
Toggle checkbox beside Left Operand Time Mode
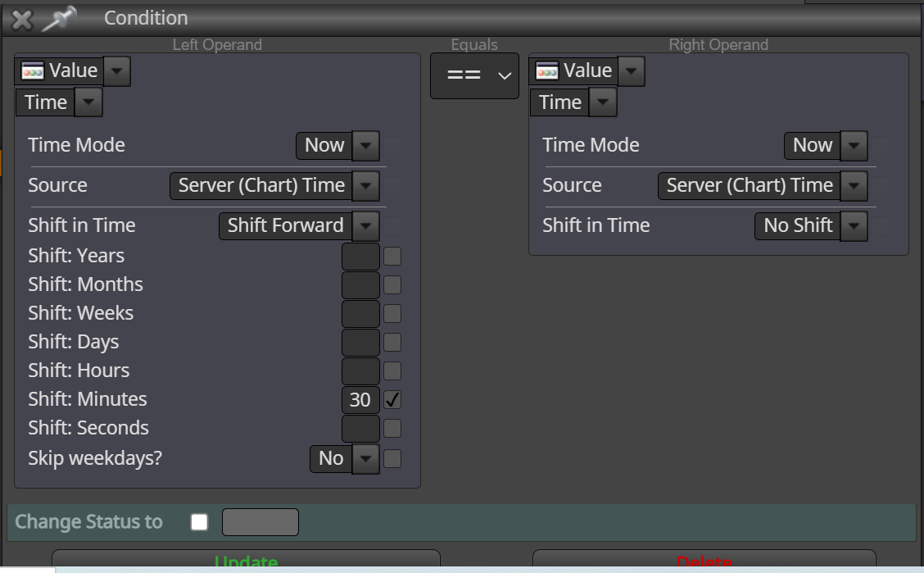coord(392,145)
